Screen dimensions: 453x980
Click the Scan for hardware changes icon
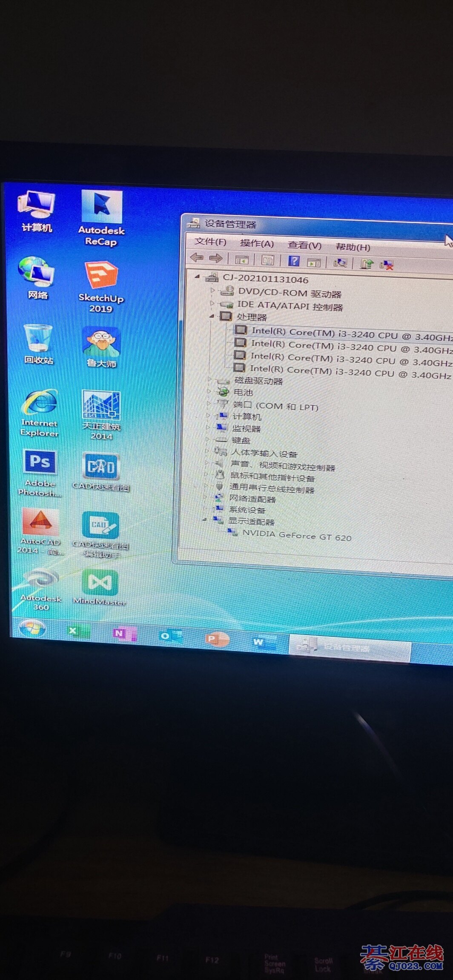click(340, 262)
